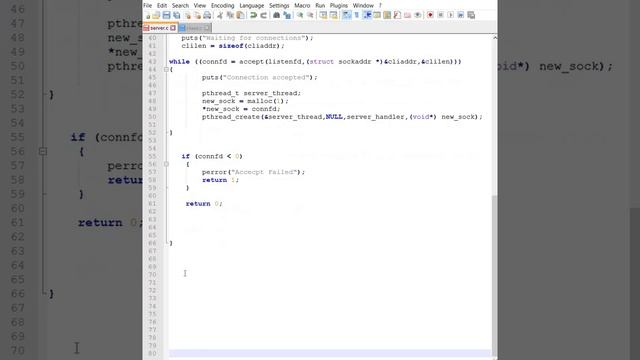
Task: Open the Macro menu
Action: 302,5
